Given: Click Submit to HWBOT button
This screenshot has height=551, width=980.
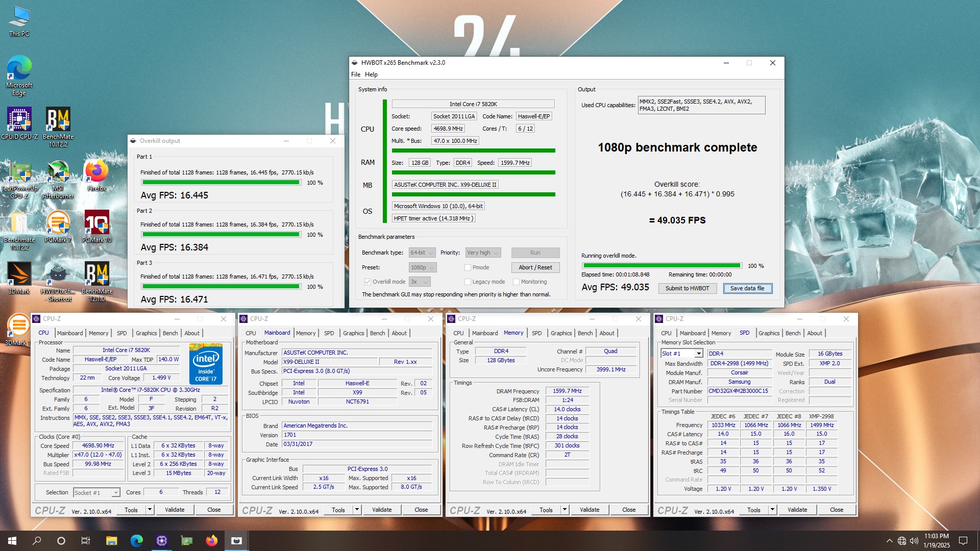Looking at the screenshot, I should click(687, 288).
